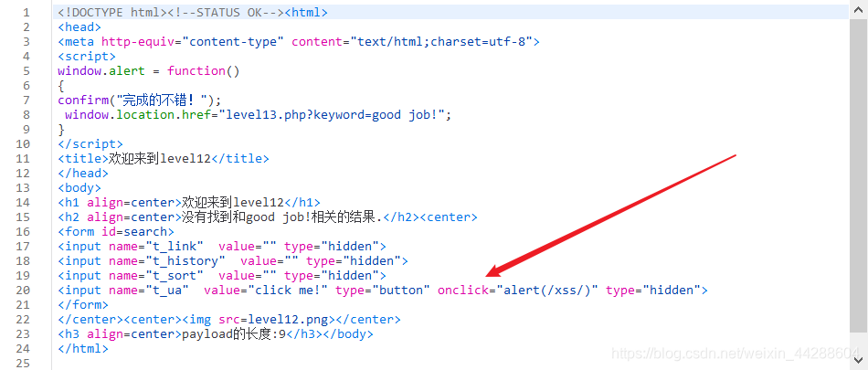
Task: Click the "t_history" input name
Action: [185, 261]
